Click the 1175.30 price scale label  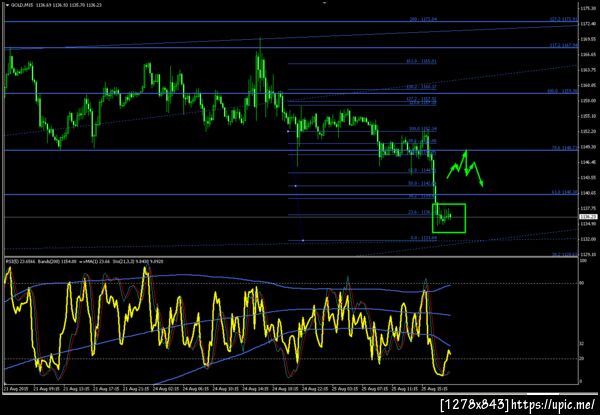click(x=587, y=8)
